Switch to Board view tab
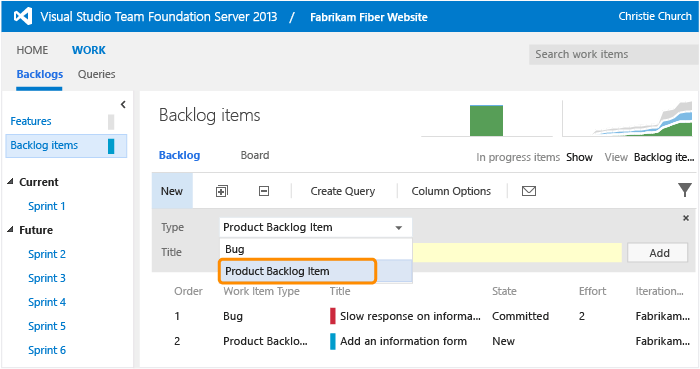Image resolution: width=700 pixels, height=369 pixels. point(255,155)
